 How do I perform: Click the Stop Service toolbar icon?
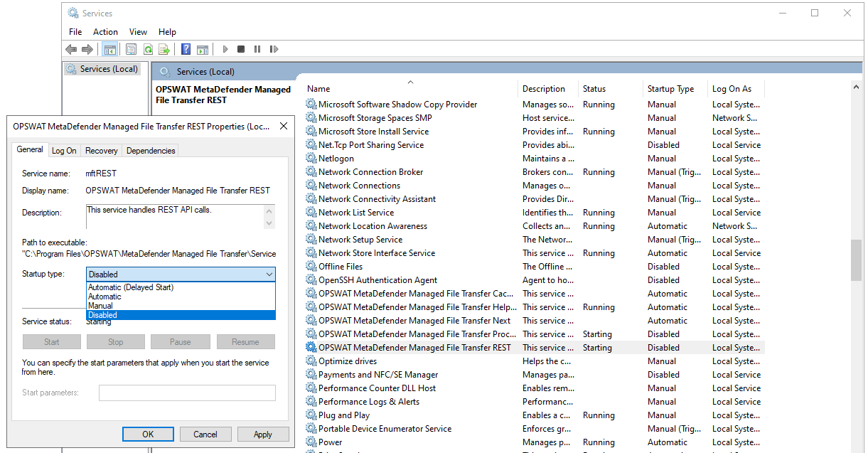click(x=241, y=49)
